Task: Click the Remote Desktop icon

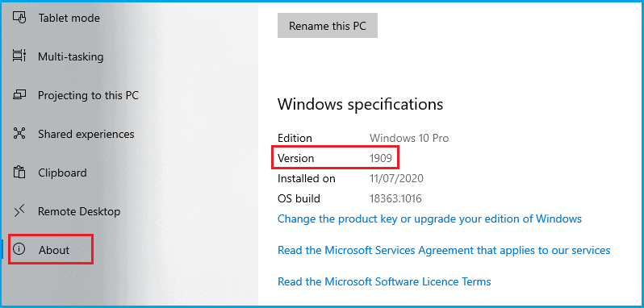Action: pyautogui.click(x=19, y=211)
